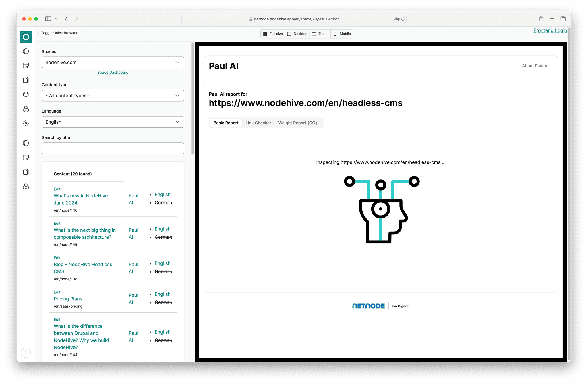Open the Safari sidebar options chevron
The width and height of the screenshot is (588, 384).
tap(56, 19)
